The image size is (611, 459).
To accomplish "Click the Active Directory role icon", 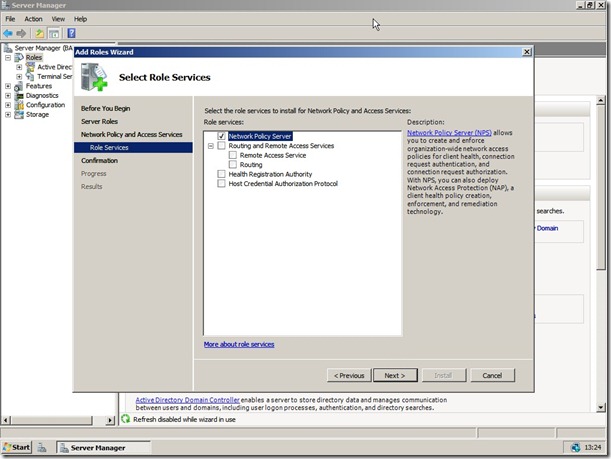I will pyautogui.click(x=30, y=67).
